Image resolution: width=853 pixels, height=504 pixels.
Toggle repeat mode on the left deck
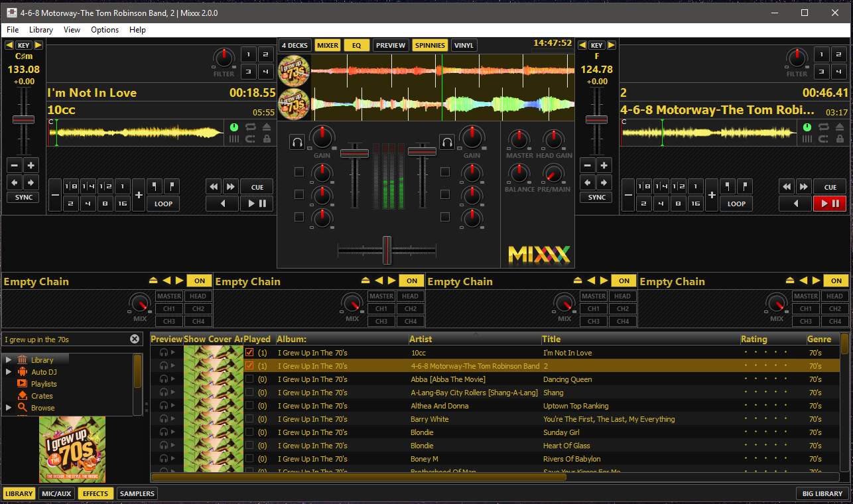pos(251,127)
